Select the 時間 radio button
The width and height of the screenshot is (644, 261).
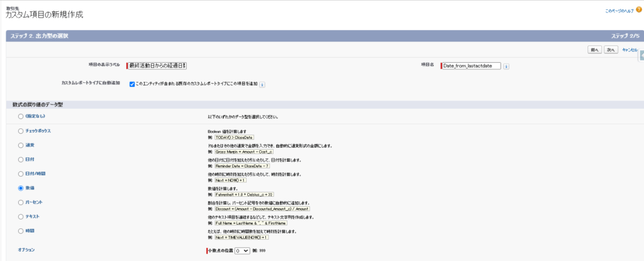point(21,231)
